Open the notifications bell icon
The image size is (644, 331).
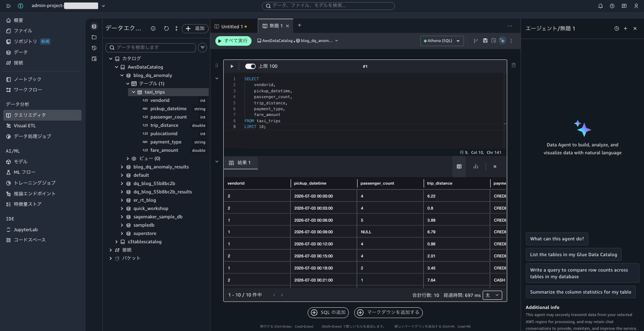coord(600,6)
